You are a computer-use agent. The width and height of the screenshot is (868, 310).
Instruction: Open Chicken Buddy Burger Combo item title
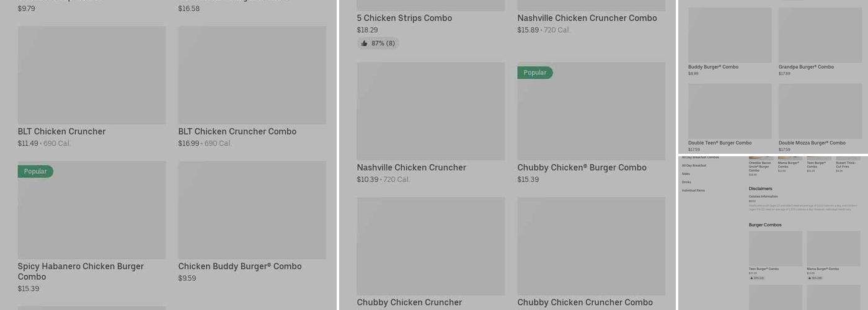[240, 267]
